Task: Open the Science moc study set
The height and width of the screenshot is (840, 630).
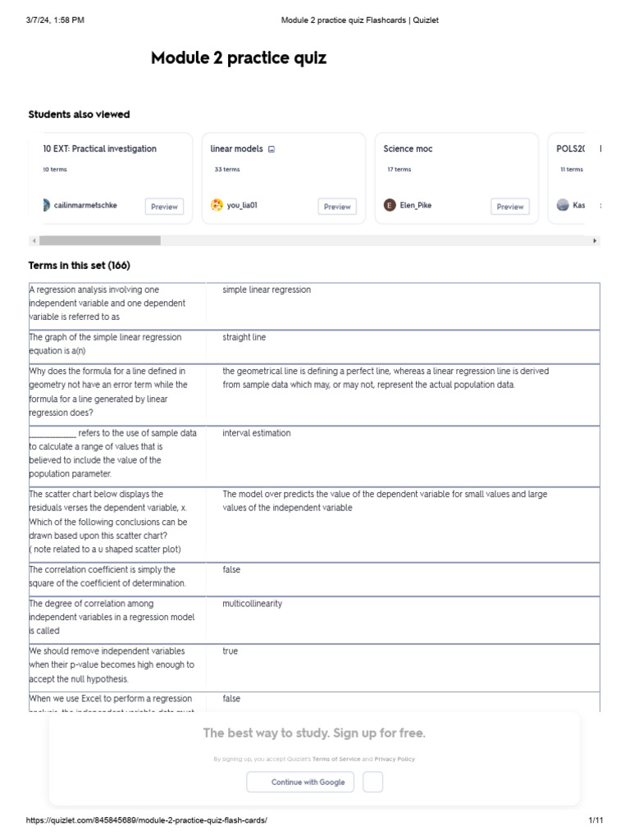Action: [x=408, y=149]
